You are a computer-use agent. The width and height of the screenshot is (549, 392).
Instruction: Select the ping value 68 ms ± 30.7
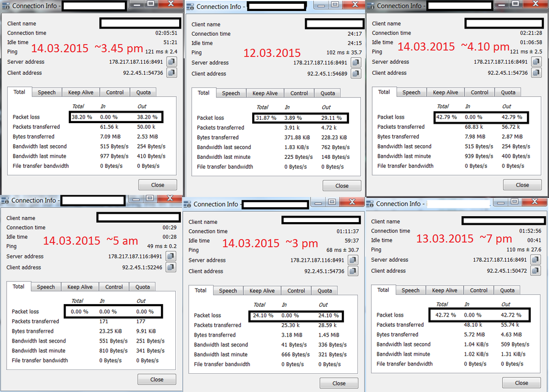coord(342,250)
